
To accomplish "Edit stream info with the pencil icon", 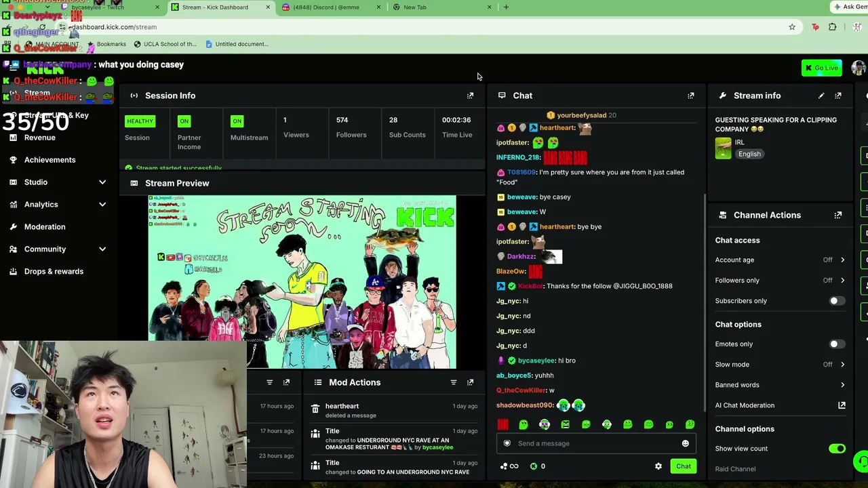I will pos(821,96).
